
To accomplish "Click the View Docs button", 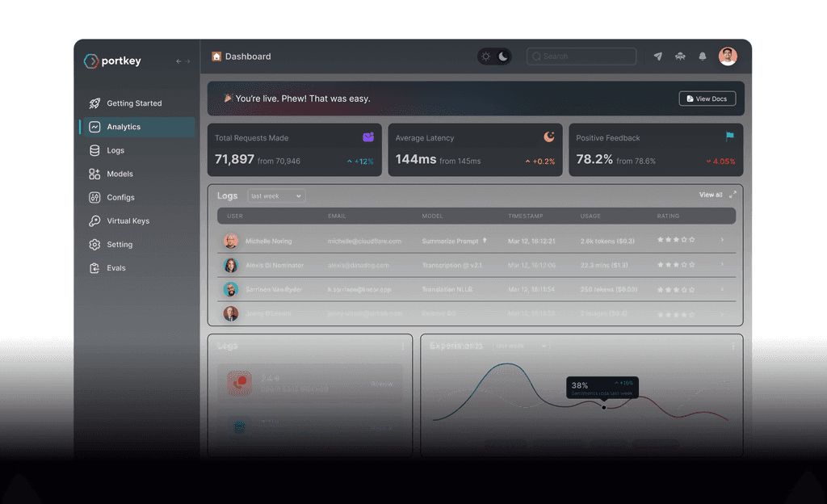I will click(x=707, y=98).
